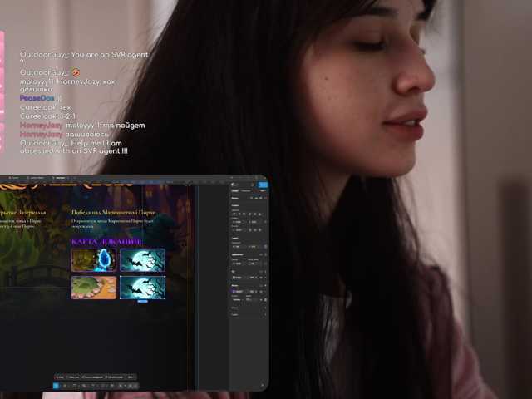The image size is (532, 399).
Task: Switch to the Prototype tab
Action: tap(246, 190)
